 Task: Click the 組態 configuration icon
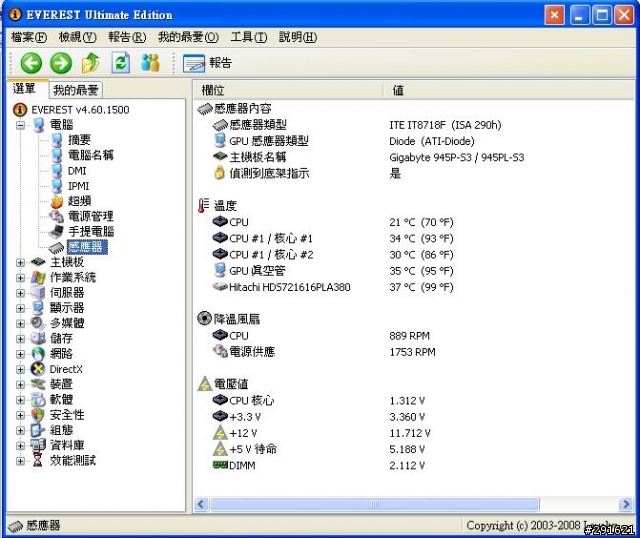38,430
